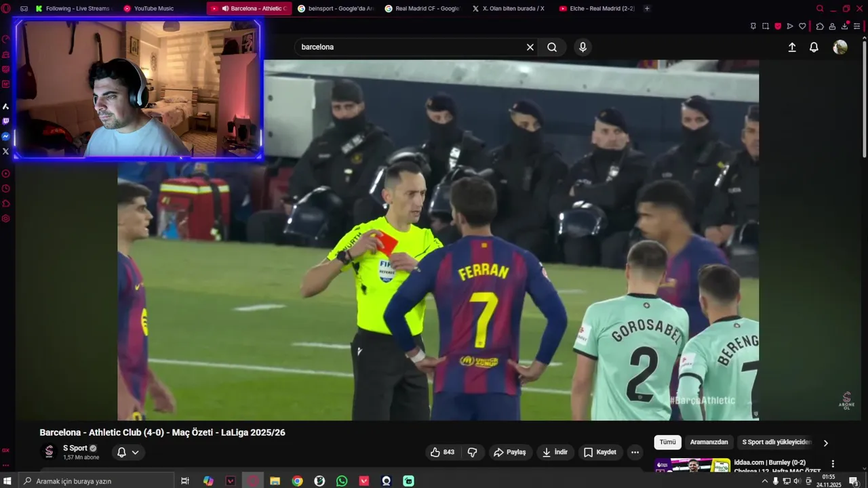The image size is (868, 488).
Task: Open the extensions puzzle icon
Action: point(820,26)
